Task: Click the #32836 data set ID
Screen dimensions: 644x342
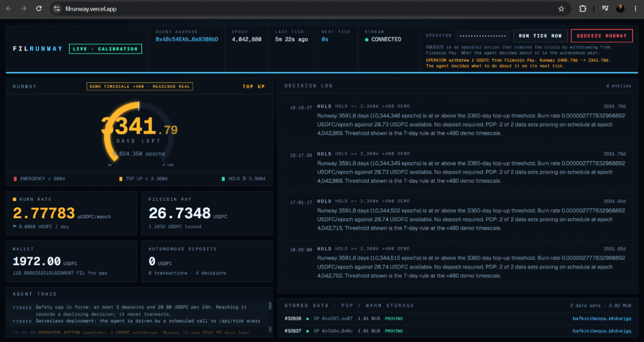Action: click(x=293, y=319)
